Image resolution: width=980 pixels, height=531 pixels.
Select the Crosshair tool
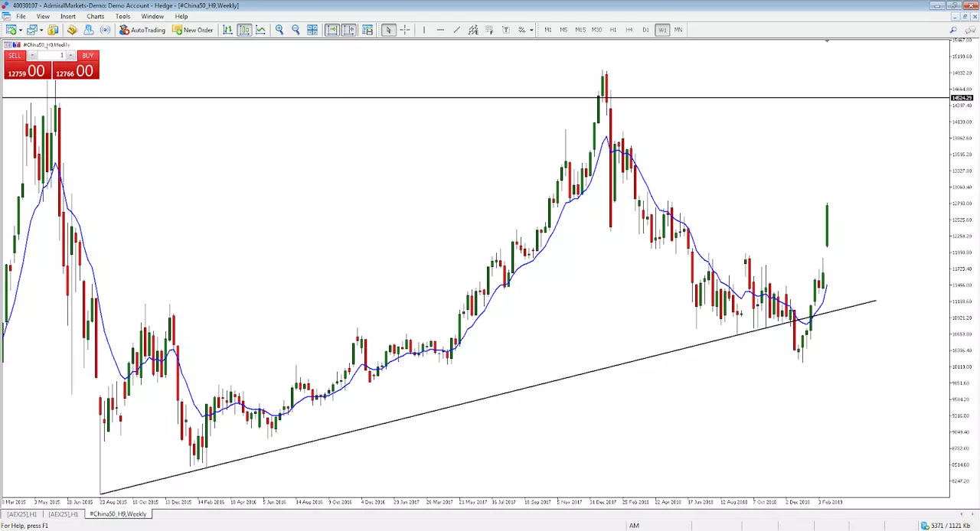click(x=405, y=30)
